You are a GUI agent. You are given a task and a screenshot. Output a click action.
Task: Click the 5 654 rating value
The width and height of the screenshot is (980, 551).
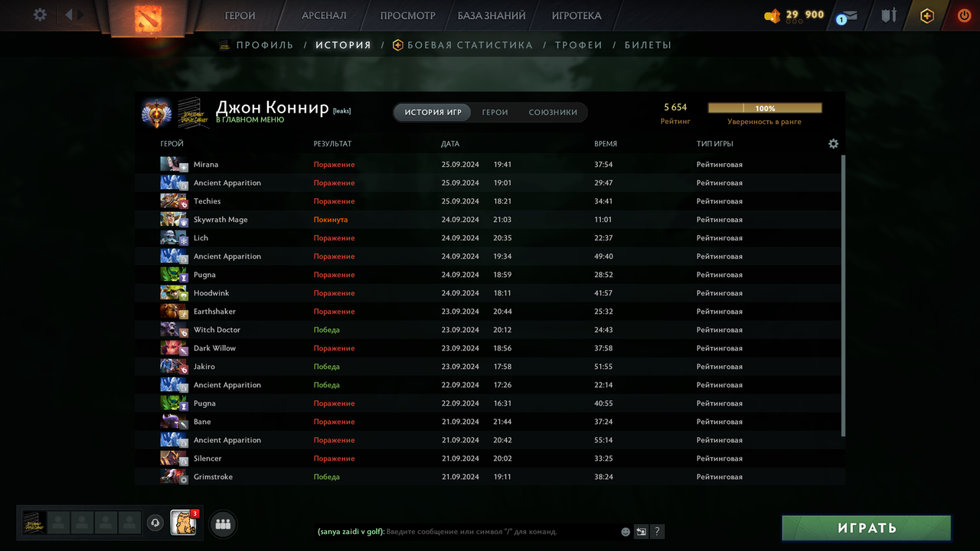(675, 108)
